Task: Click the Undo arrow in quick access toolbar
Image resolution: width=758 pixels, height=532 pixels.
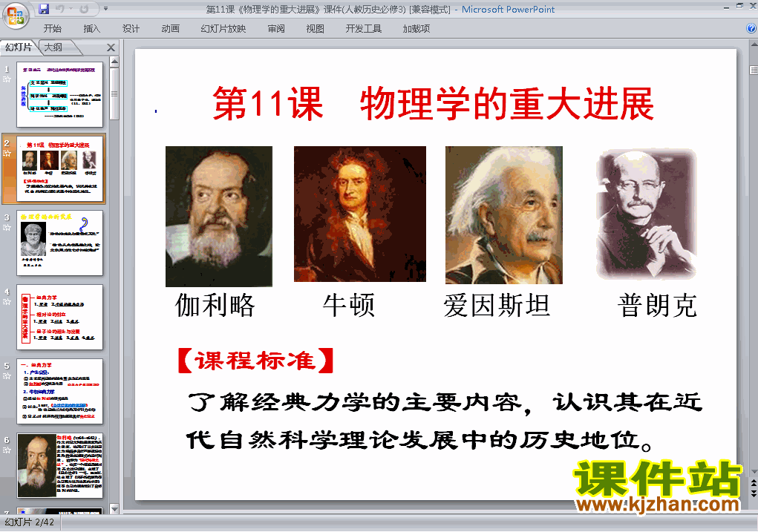Action: (x=59, y=9)
